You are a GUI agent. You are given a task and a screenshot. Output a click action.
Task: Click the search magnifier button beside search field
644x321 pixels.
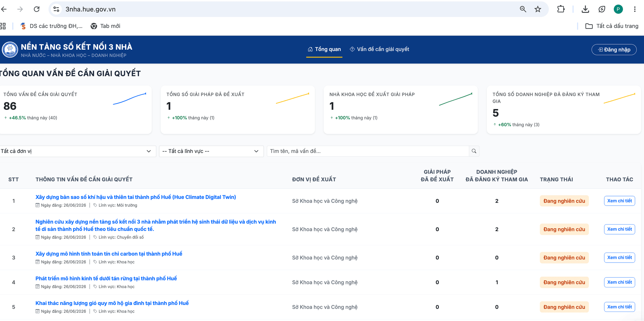point(474,151)
